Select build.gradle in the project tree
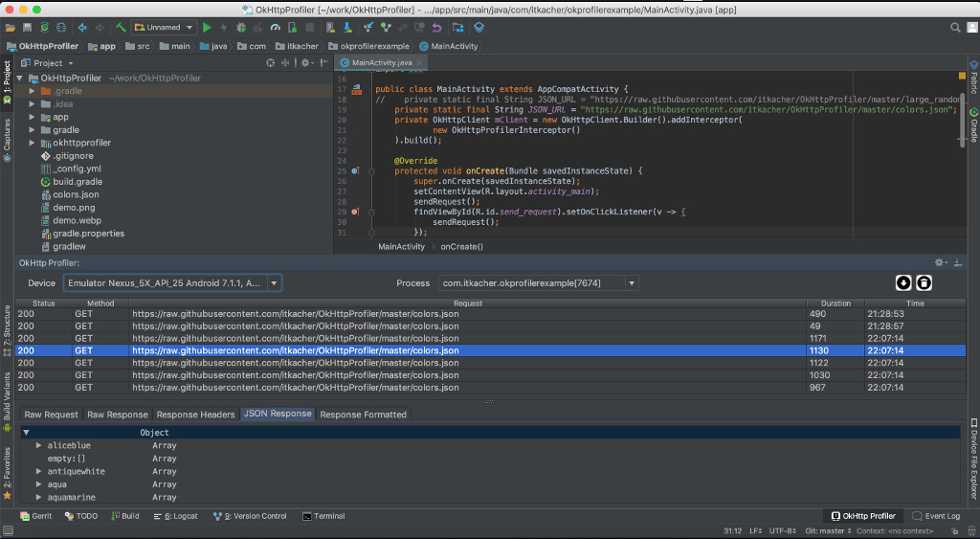This screenshot has height=539, width=980. tap(77, 181)
